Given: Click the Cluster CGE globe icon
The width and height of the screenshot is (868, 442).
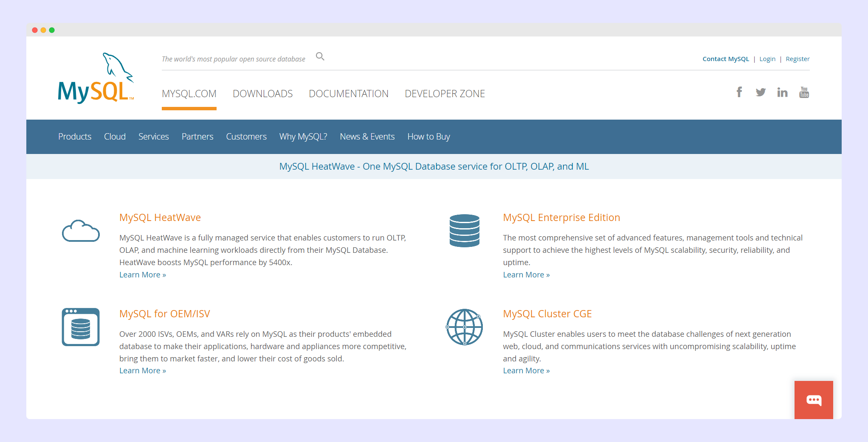Looking at the screenshot, I should pyautogui.click(x=465, y=327).
